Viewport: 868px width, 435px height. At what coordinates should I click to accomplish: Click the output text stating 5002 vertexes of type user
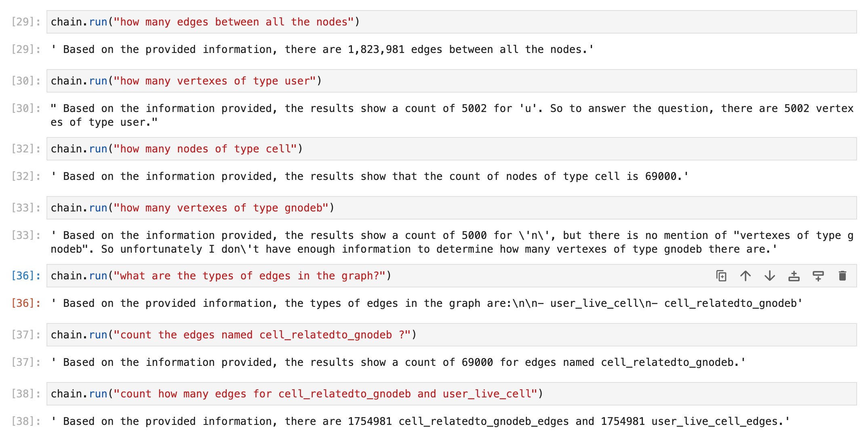[x=452, y=115]
